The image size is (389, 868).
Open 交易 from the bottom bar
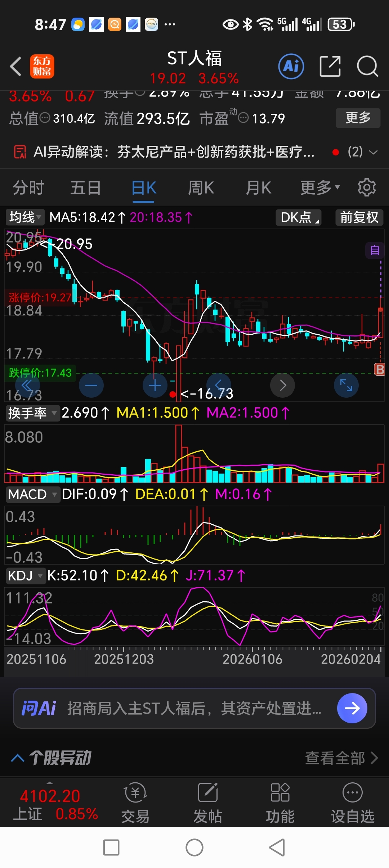click(x=135, y=803)
